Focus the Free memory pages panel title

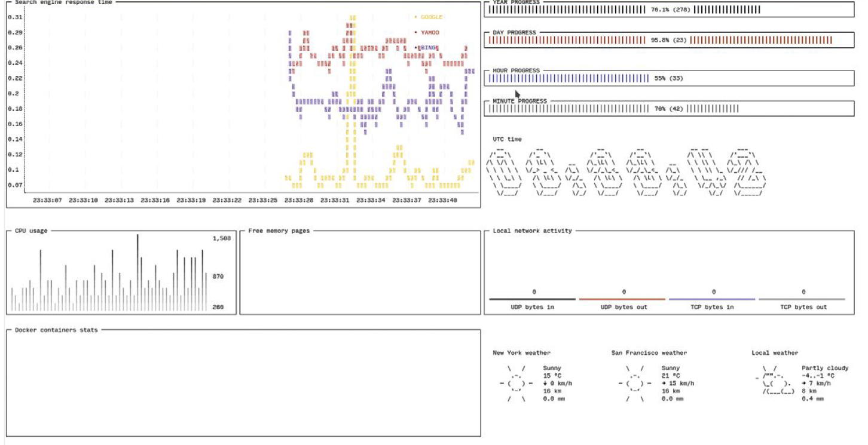coord(279,231)
